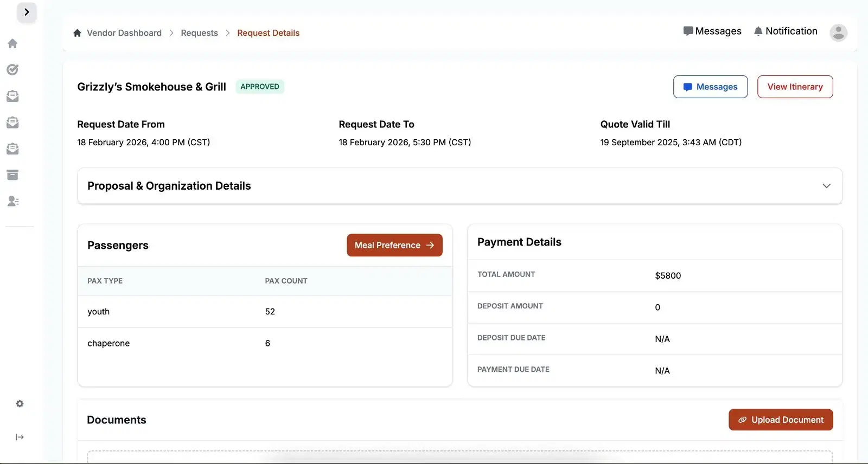Open the archive box sidebar icon

point(12,175)
